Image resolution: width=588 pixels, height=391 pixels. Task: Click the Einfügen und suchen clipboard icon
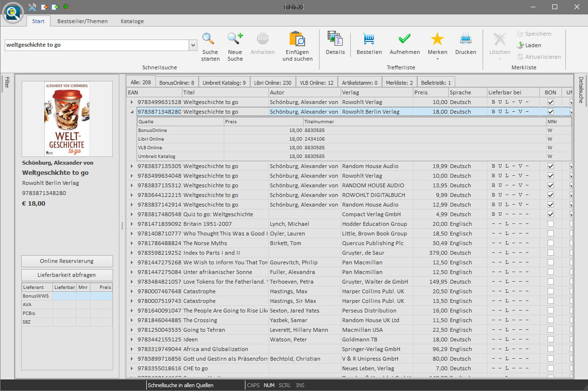coord(297,39)
